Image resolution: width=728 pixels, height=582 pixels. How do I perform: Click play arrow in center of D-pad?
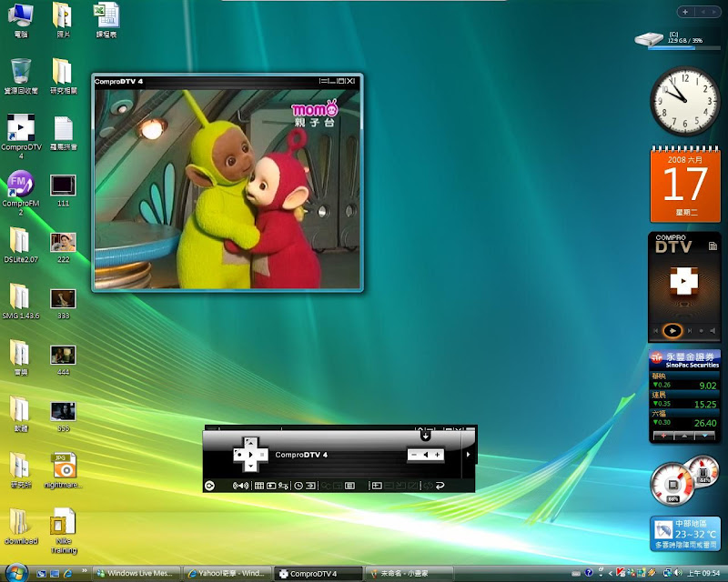251,455
